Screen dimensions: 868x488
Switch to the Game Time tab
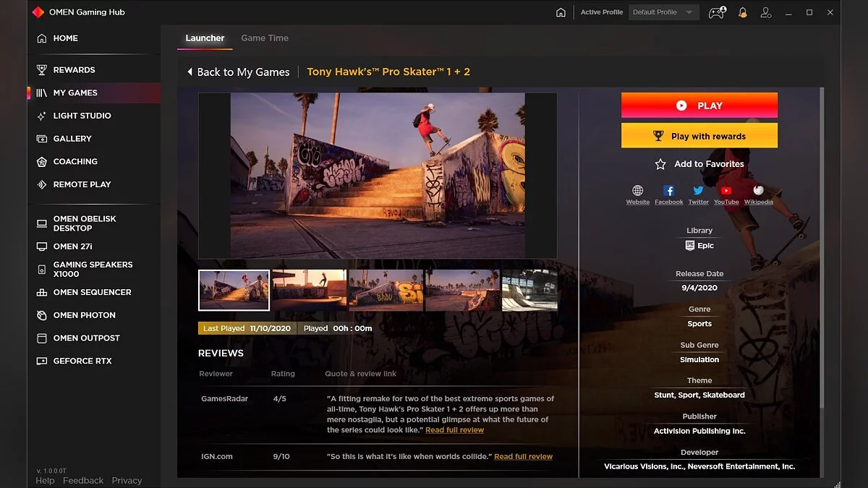click(265, 38)
